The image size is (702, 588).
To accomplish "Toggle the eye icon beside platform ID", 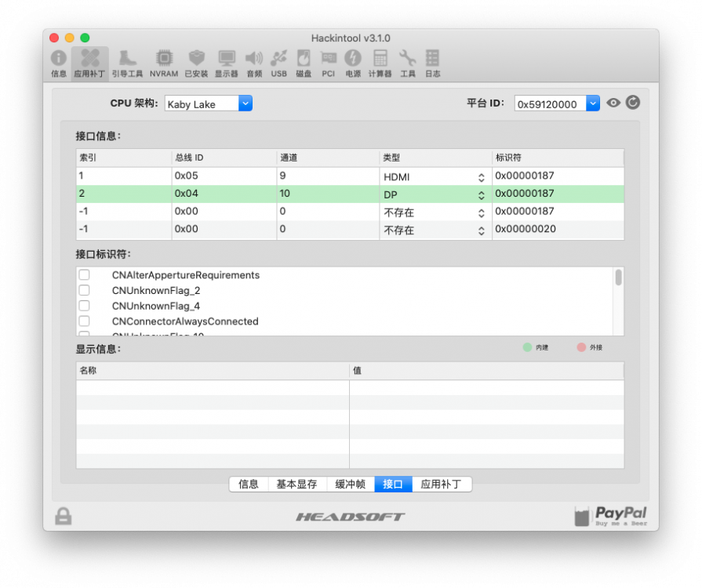I will coord(613,103).
